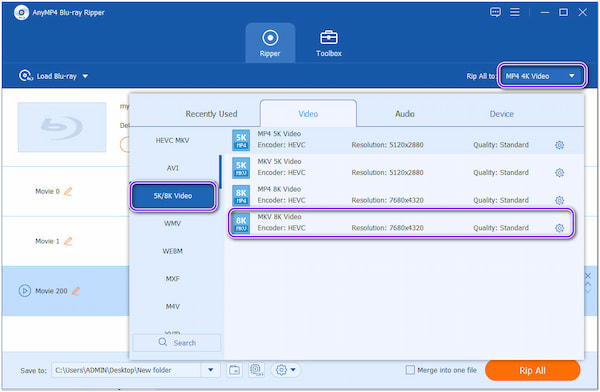Click the 8K MKV format badge icon
This screenshot has width=600, height=392.
point(241,223)
